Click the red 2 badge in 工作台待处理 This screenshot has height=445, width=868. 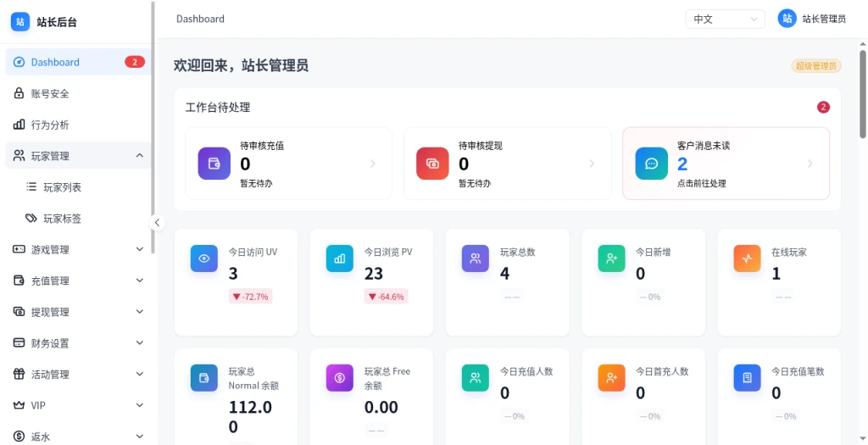[823, 107]
